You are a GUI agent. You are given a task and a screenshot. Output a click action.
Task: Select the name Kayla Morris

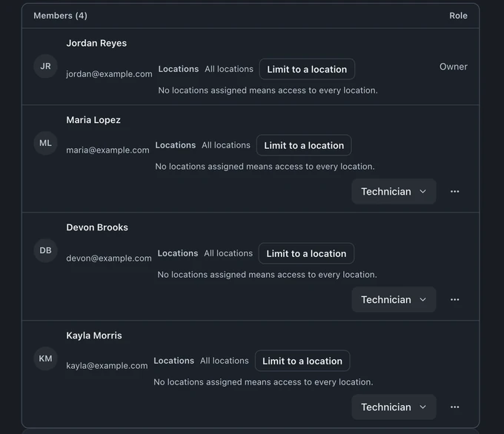tap(94, 335)
